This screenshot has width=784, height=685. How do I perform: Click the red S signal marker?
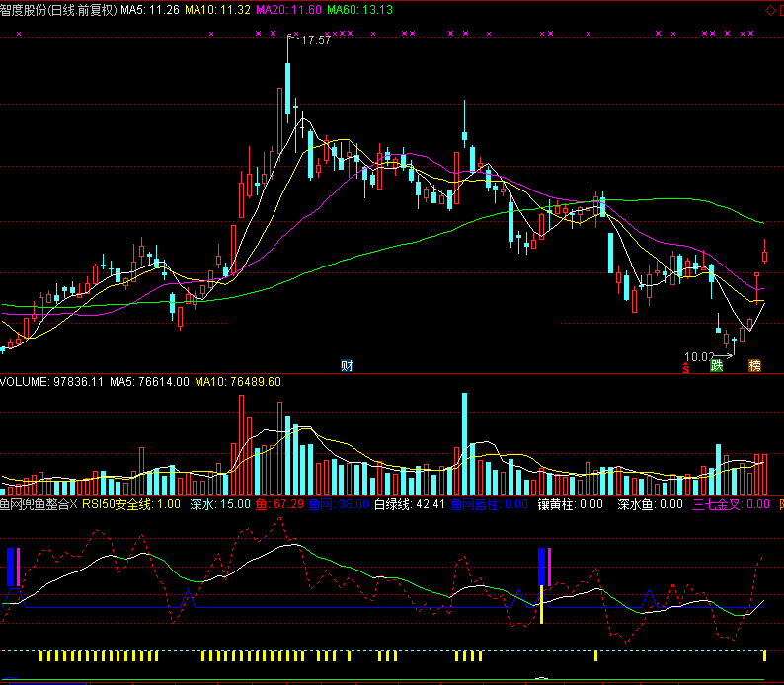pyautogui.click(x=686, y=369)
